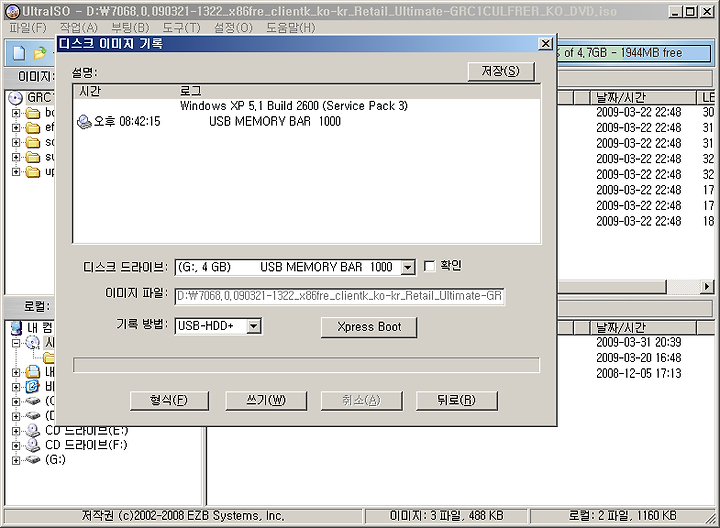Click the open file icon in the toolbar
Viewport: 720px width, 528px height.
tap(40, 53)
